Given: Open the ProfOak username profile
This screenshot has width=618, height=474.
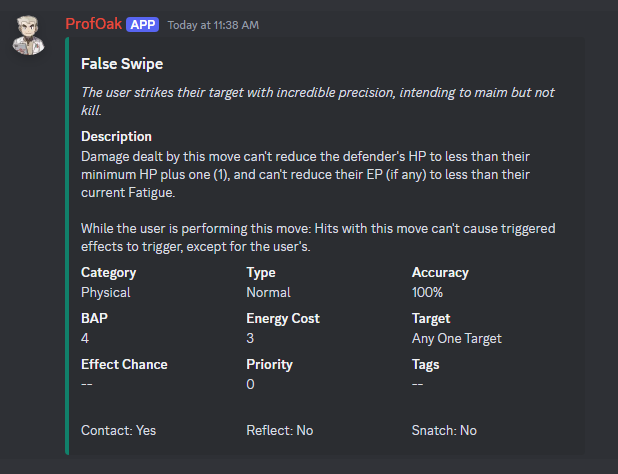Looking at the screenshot, I should 94,23.
